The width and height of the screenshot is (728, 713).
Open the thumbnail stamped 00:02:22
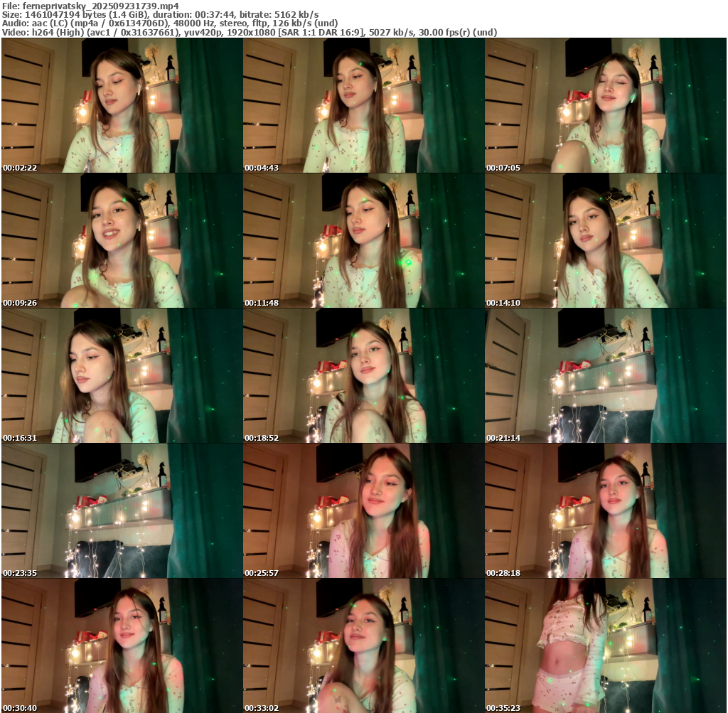tap(122, 105)
